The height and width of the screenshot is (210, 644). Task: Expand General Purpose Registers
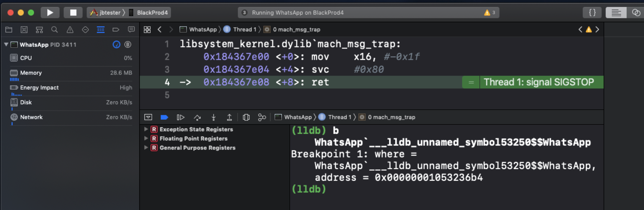click(146, 148)
